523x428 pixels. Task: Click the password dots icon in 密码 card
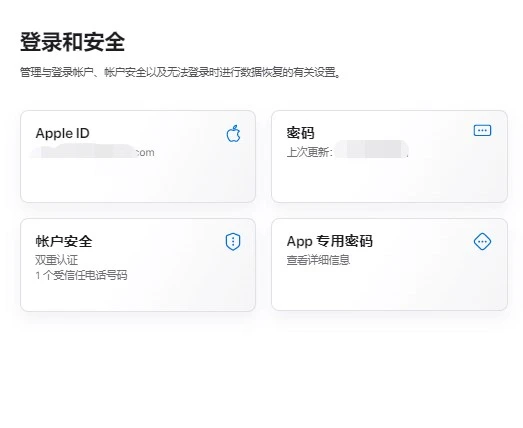(x=482, y=130)
